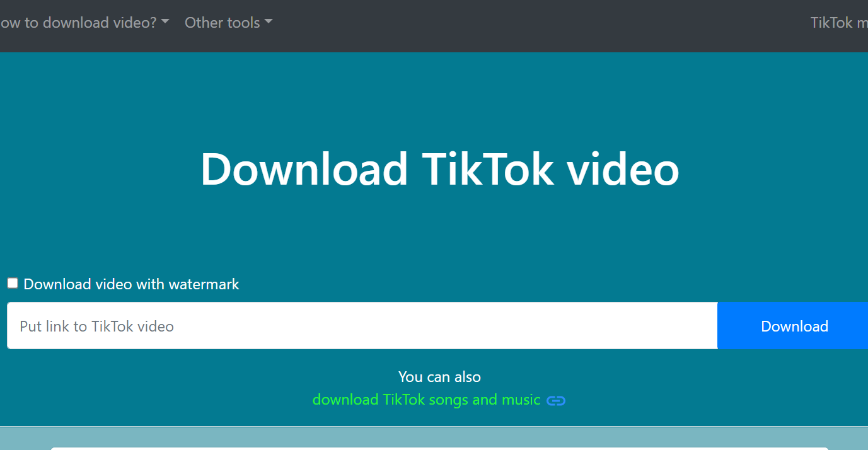Click empty area of dark navigation bar
This screenshot has width=868, height=450.
pos(536,25)
